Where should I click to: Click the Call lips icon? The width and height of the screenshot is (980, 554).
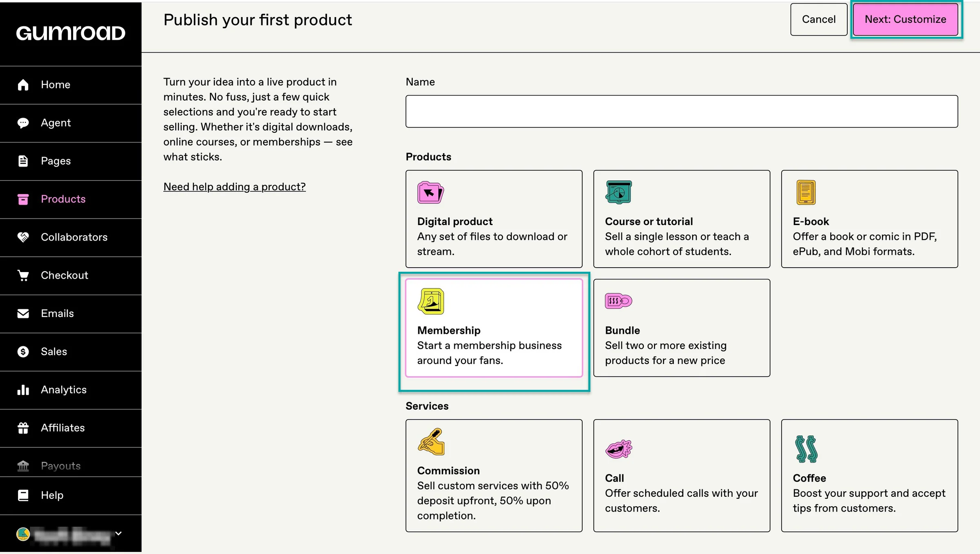coord(619,449)
